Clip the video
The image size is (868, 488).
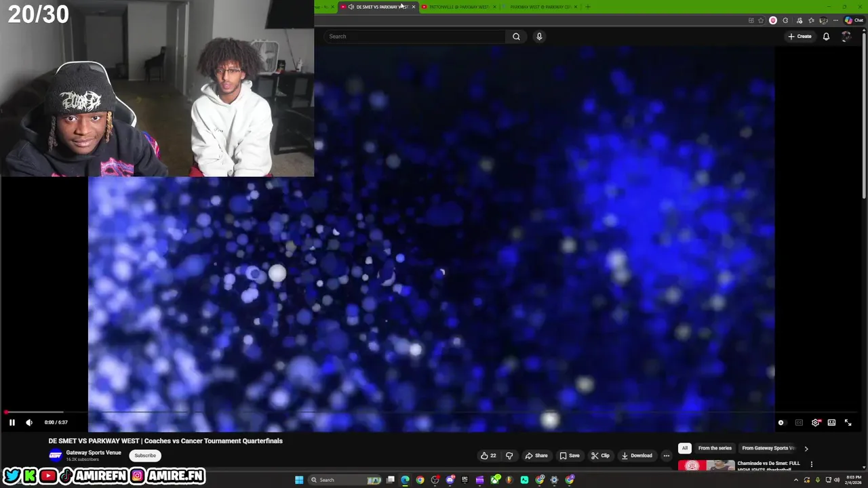pyautogui.click(x=600, y=455)
